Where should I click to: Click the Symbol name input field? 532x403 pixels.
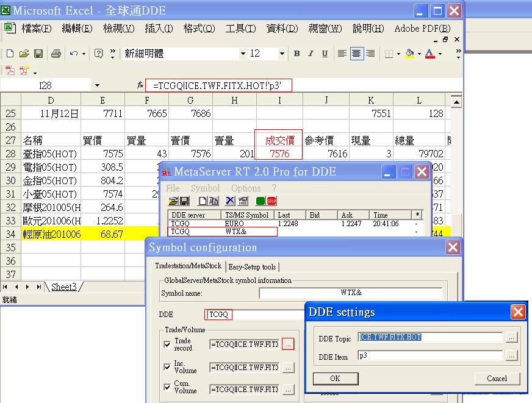point(351,293)
